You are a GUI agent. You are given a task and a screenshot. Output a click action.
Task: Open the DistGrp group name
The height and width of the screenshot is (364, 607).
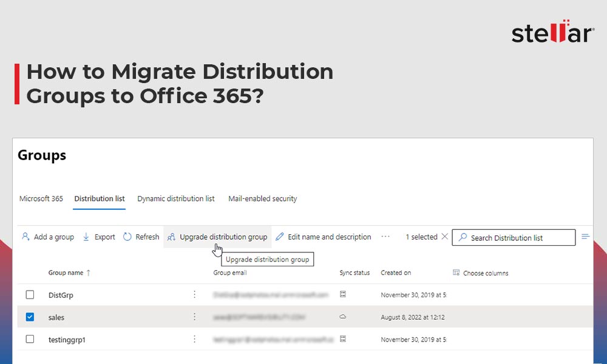(x=61, y=295)
